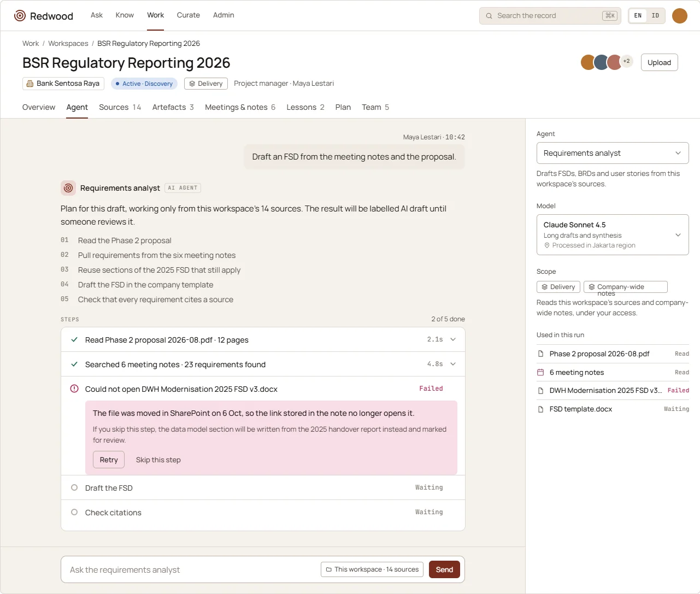Open the Sources tab

(x=120, y=107)
